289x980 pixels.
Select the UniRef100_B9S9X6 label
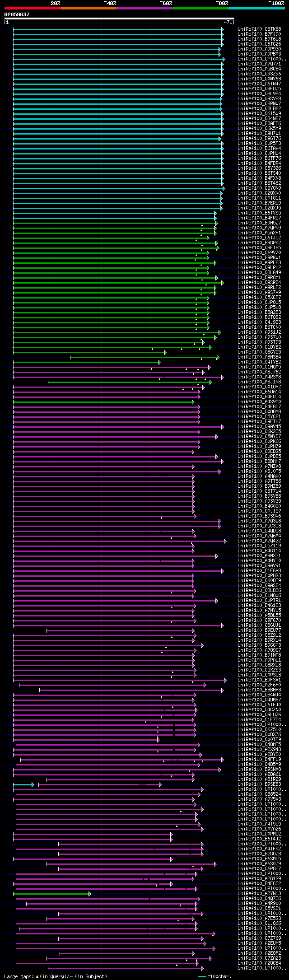coord(259,516)
